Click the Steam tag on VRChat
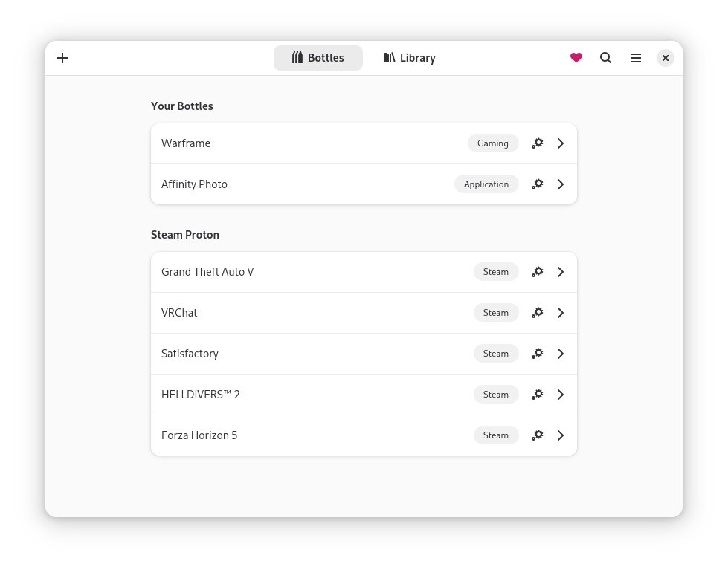 tap(496, 313)
